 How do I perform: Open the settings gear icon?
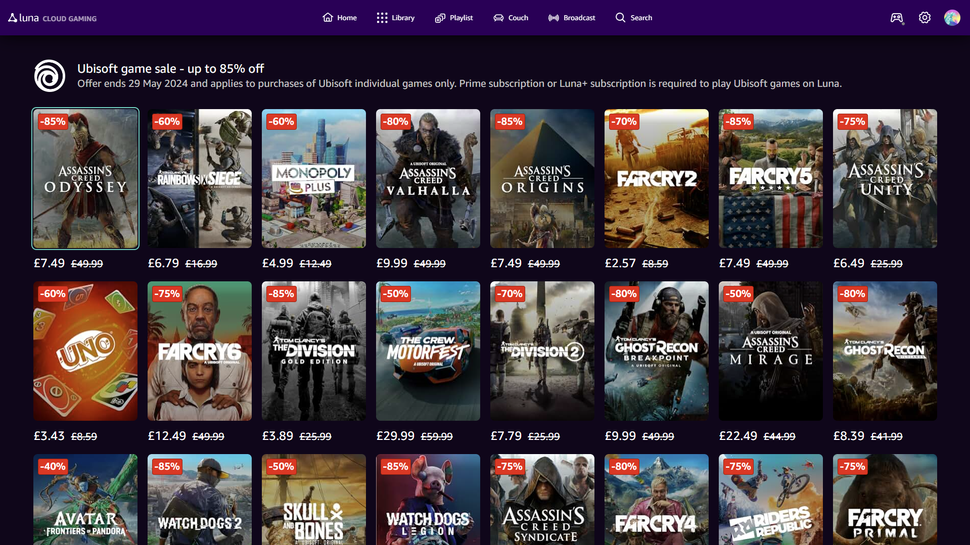point(924,18)
